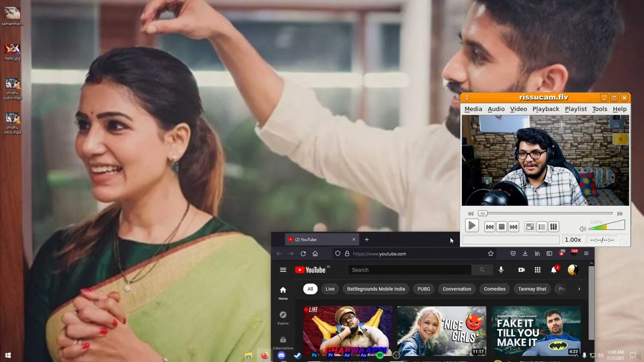Select the Comedies filter chip
Viewport: 644px width, 362px height.
(495, 289)
